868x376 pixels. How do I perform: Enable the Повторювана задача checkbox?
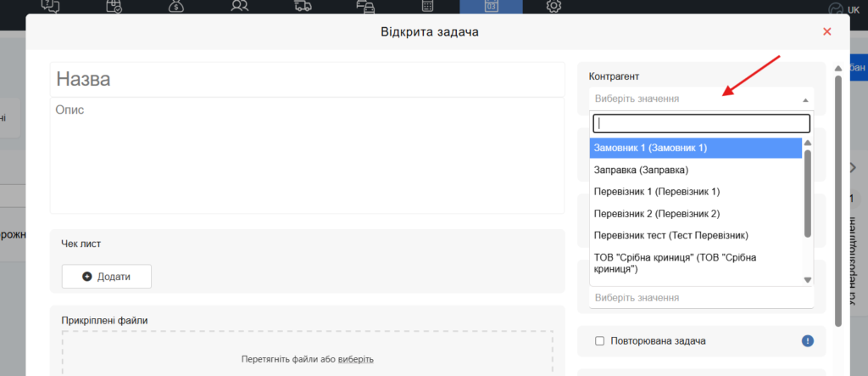[599, 341]
